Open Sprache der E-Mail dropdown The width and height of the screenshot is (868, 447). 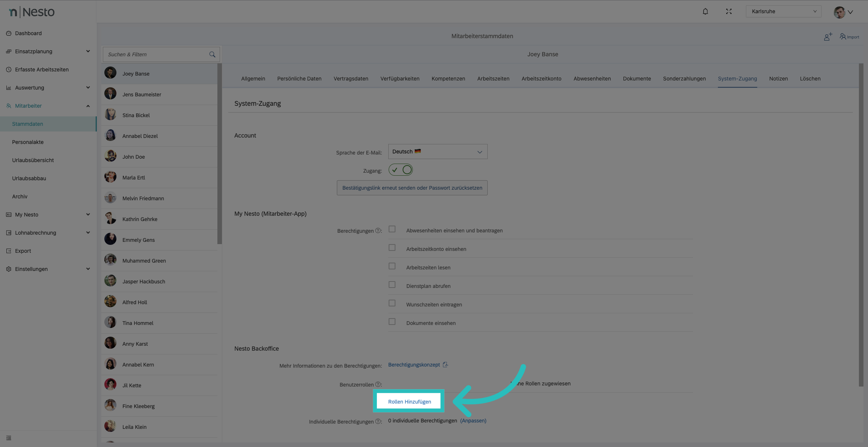(x=437, y=152)
